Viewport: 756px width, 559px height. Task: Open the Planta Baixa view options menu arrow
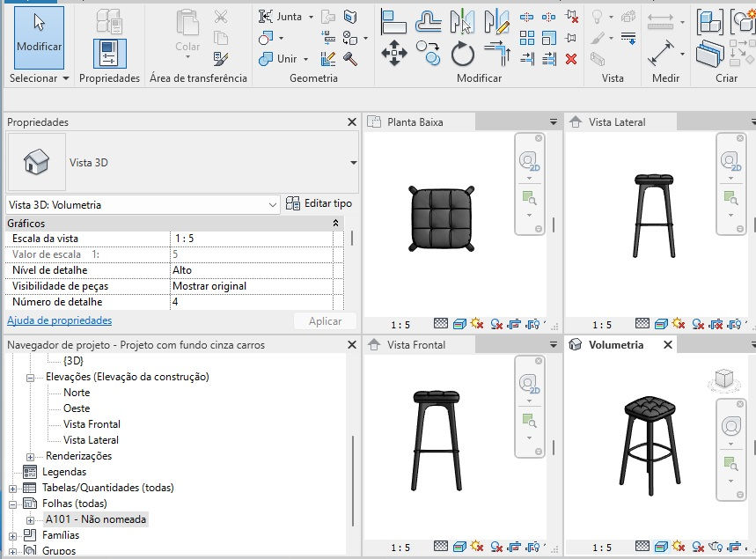click(553, 122)
